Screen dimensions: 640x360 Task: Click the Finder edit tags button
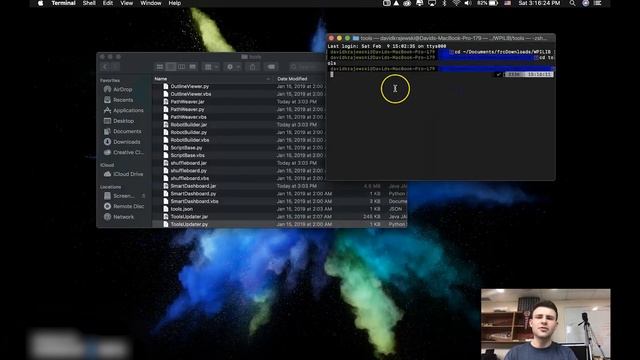(271, 67)
